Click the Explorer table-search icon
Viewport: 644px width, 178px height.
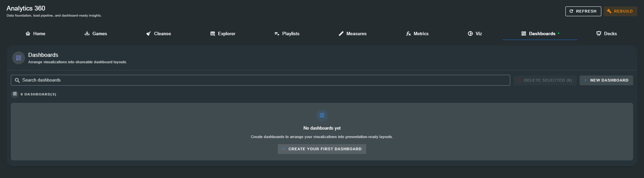(213, 34)
